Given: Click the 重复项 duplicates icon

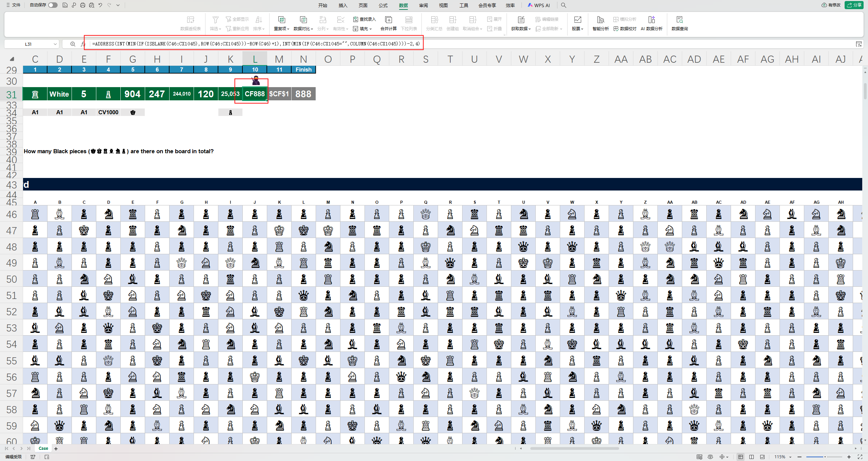Looking at the screenshot, I should [x=281, y=20].
